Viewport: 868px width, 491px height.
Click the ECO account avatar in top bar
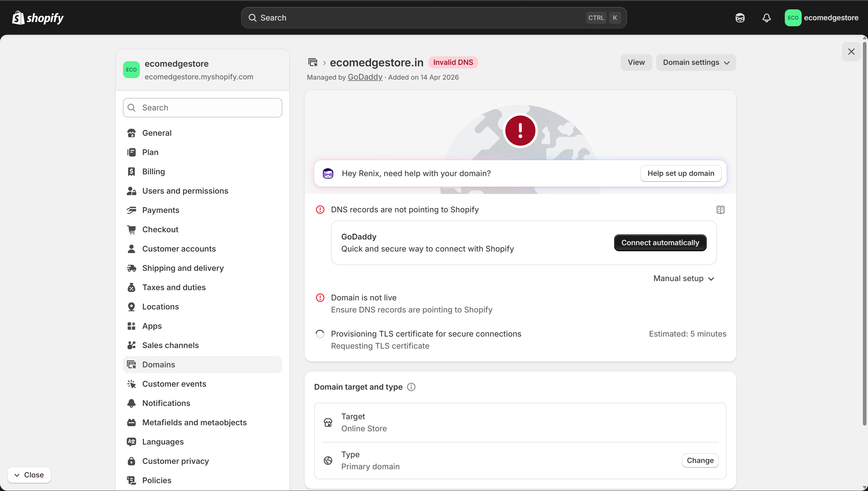pyautogui.click(x=793, y=18)
